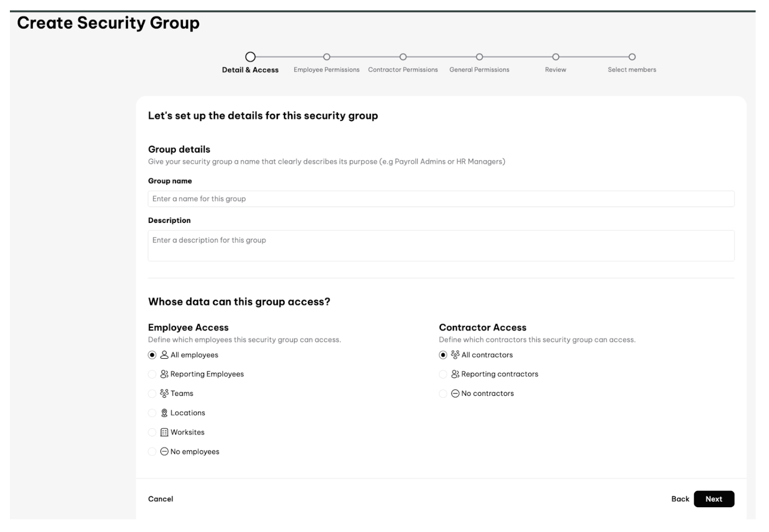Jump to the Employee Permissions step

pos(327,57)
